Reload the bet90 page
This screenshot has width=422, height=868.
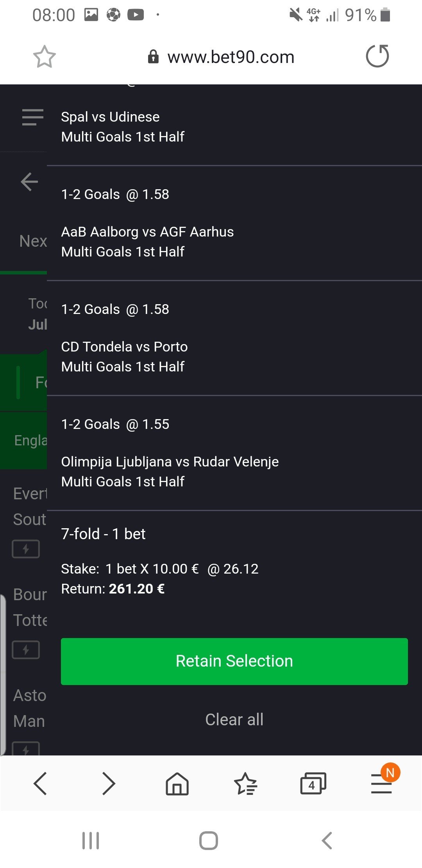click(377, 56)
